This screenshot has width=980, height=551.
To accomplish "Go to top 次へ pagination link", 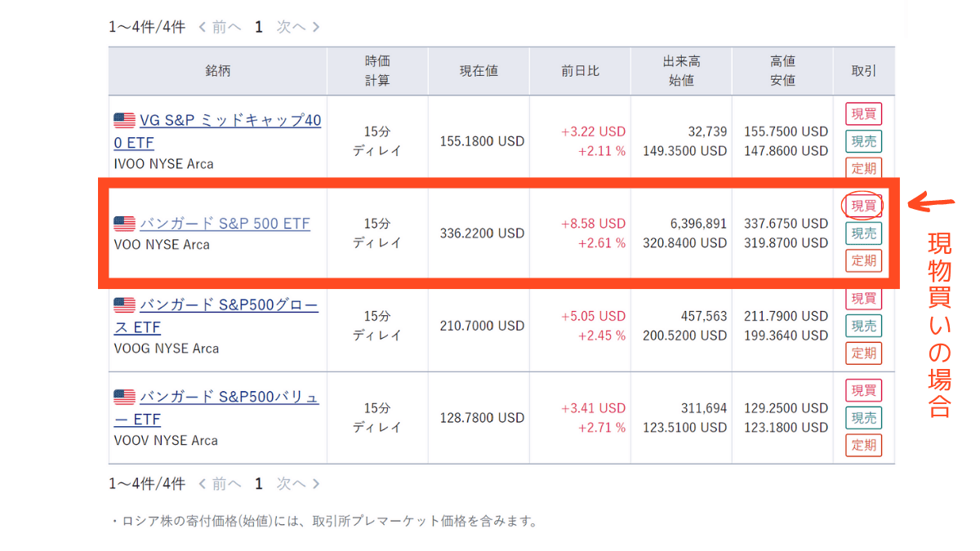I will (297, 27).
